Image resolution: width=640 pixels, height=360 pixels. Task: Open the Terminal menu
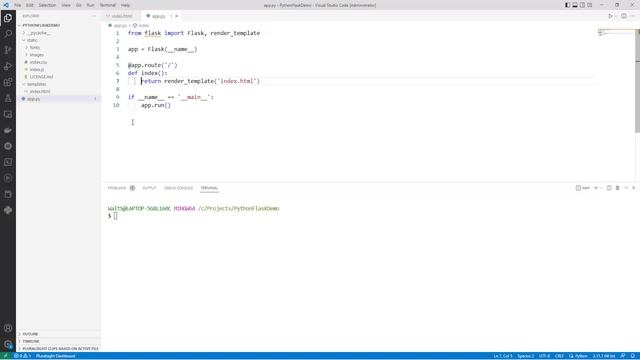click(x=108, y=5)
